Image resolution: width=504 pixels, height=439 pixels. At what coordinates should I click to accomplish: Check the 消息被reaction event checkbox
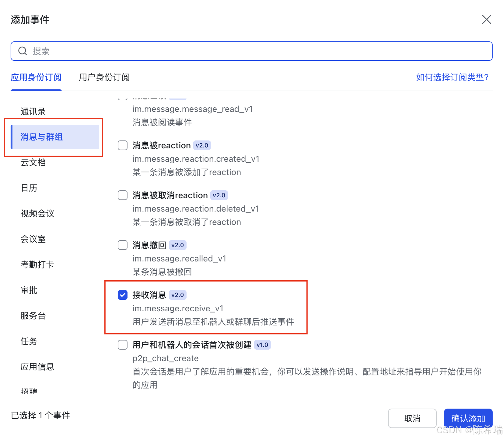point(122,145)
